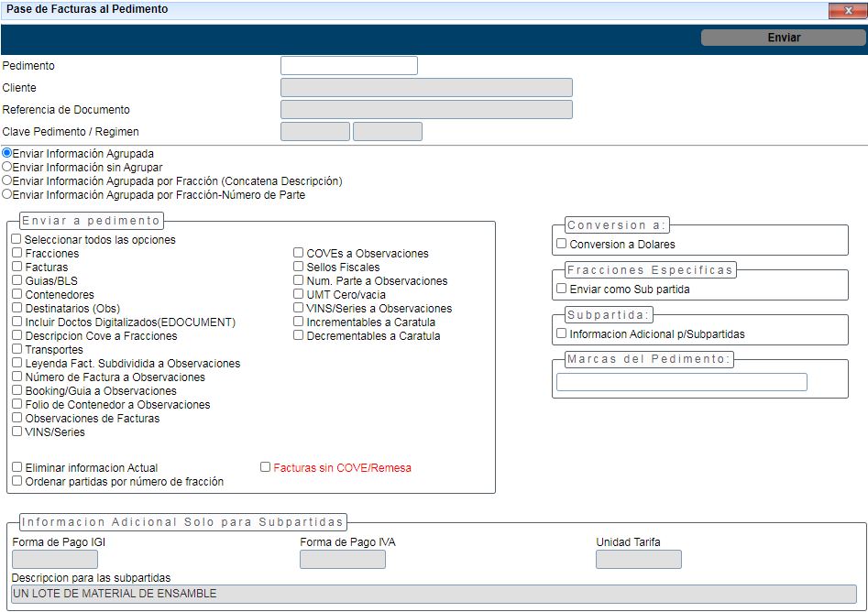Click the Enviar button
This screenshot has height=612, width=868.
point(783,38)
